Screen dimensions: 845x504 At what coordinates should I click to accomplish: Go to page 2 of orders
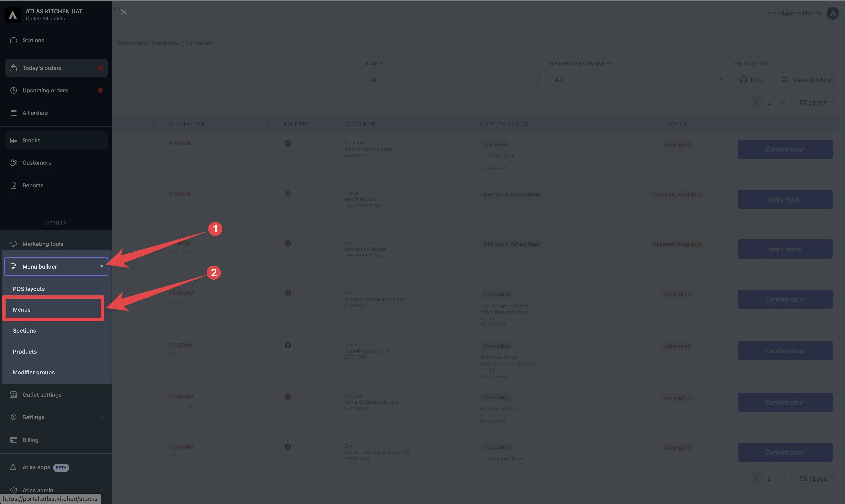point(769,102)
